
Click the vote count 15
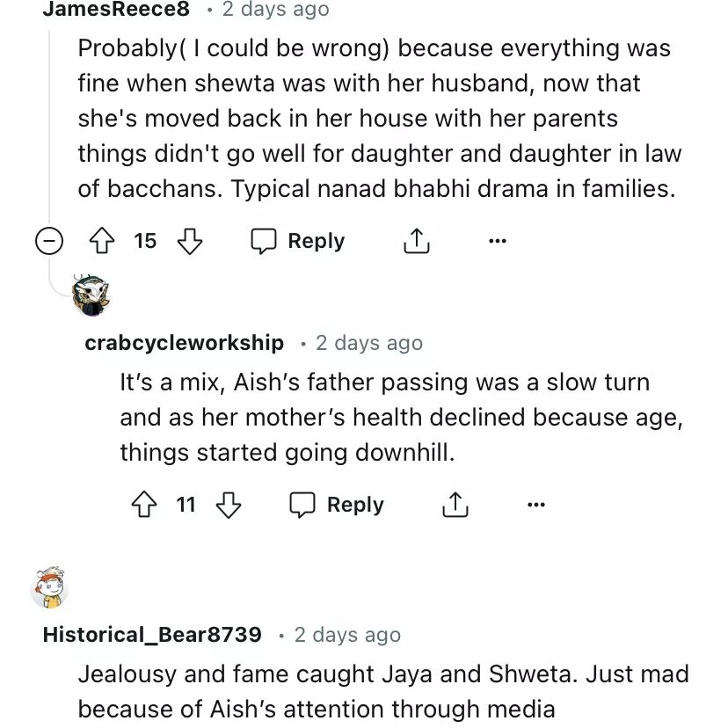click(x=145, y=241)
